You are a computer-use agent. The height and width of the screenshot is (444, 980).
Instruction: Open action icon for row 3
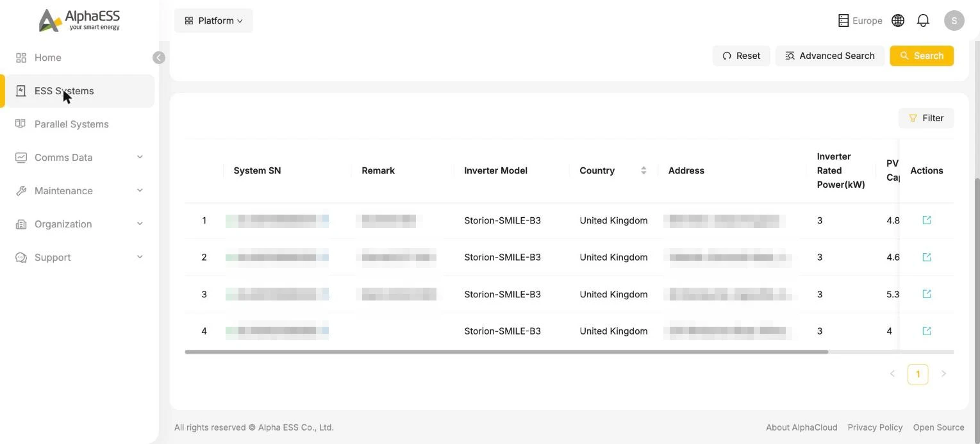[x=927, y=294]
